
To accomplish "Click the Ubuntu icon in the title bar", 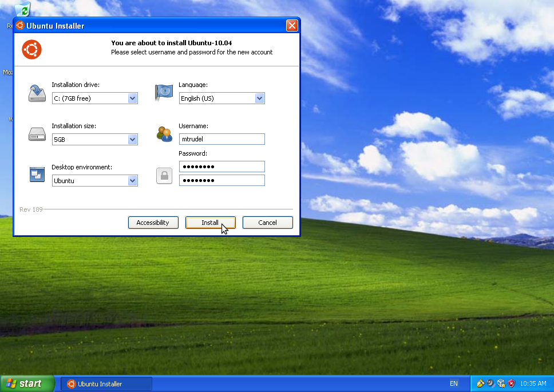I will click(x=20, y=25).
